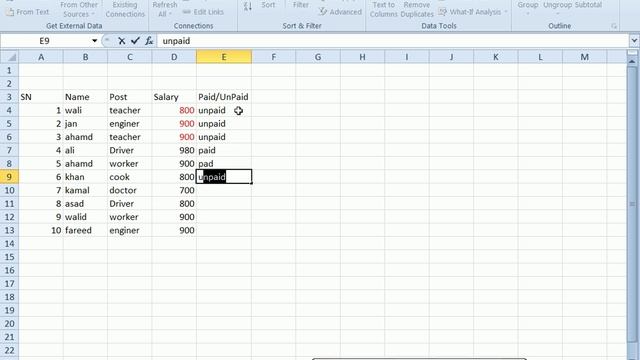Screen dimensions: 640x360
Task: Select the cell containing 'khan'
Action: pos(85,177)
